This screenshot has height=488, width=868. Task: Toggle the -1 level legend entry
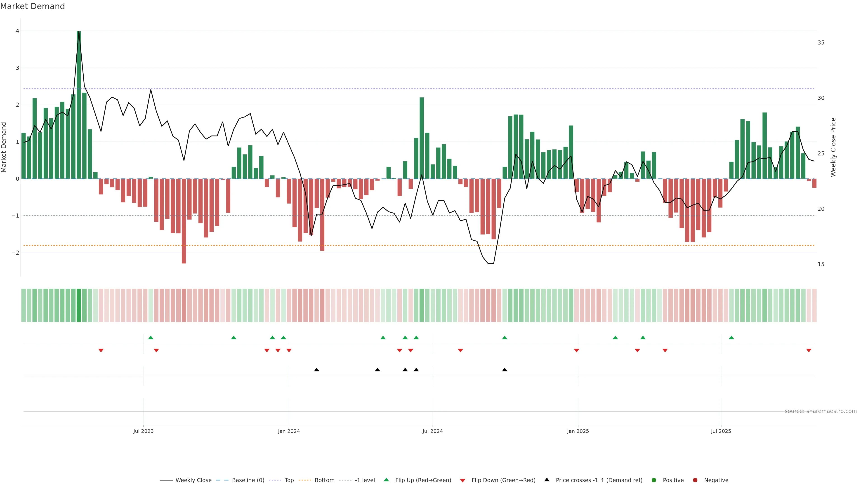pyautogui.click(x=365, y=480)
